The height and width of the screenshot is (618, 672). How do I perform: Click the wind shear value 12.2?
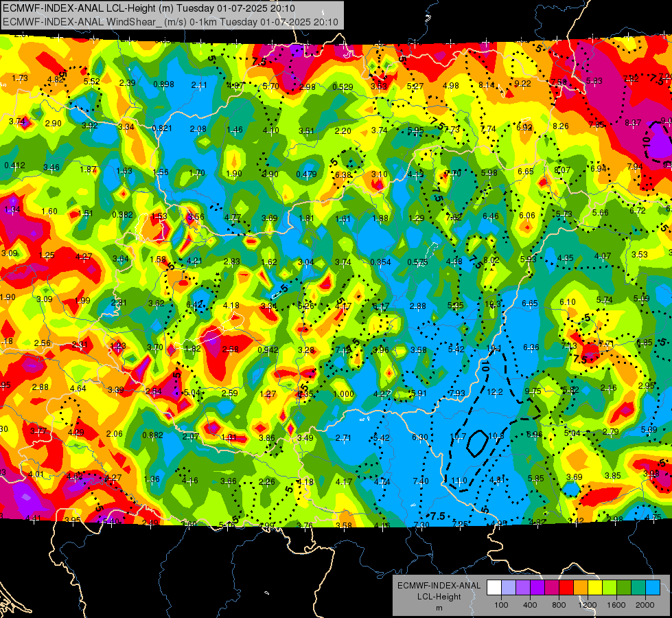pyautogui.click(x=495, y=392)
